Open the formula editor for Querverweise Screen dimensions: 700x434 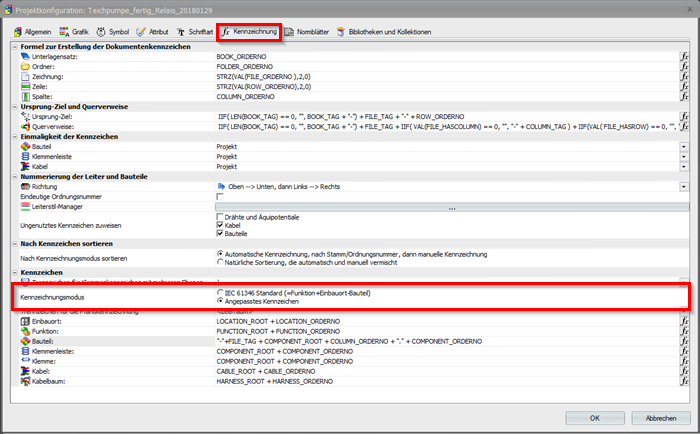[684, 127]
